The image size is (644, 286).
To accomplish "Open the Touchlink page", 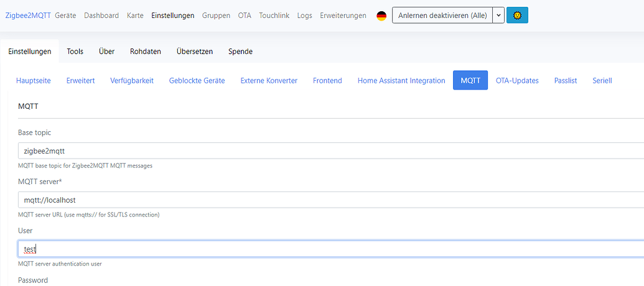I will 274,16.
